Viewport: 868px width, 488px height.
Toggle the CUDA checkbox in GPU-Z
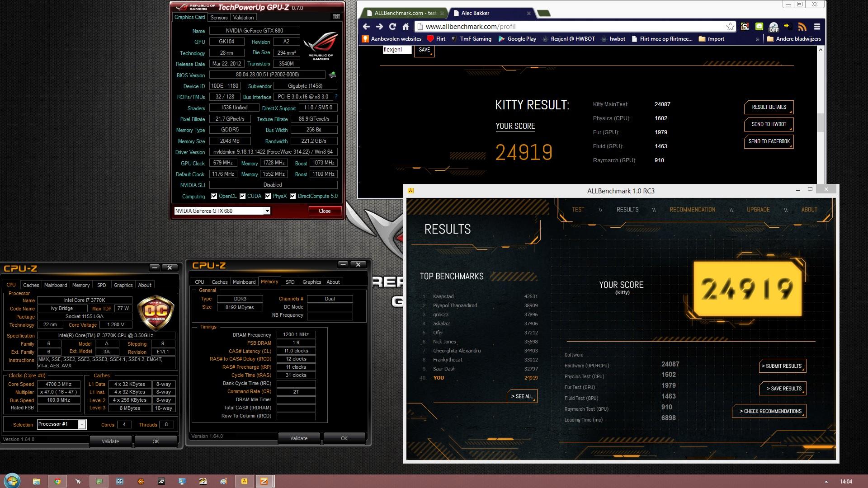pyautogui.click(x=243, y=196)
